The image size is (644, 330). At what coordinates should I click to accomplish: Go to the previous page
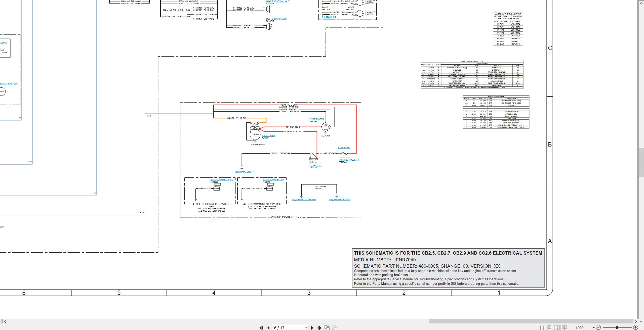268,328
